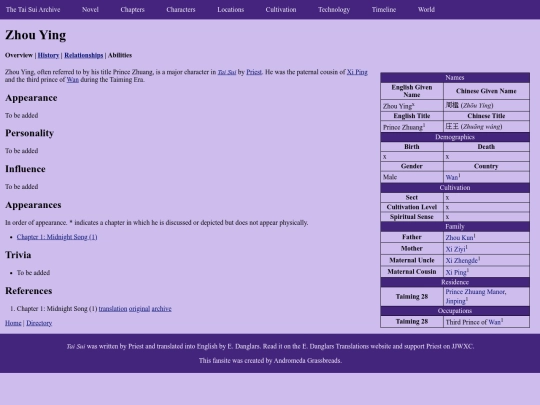Viewport: 540px width, 405px height.
Task: Click the Sect row label
Action: [412, 197]
